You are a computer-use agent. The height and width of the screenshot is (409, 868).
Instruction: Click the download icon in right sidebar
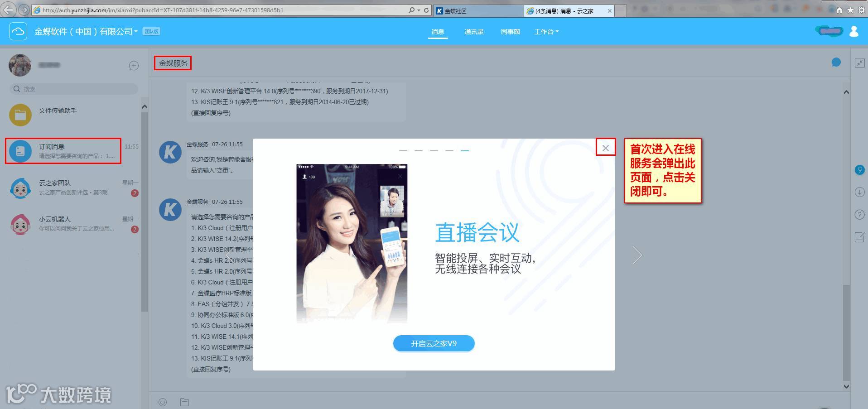click(859, 192)
